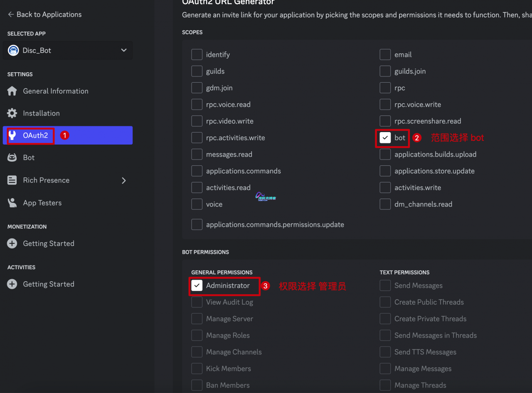
Task: Click the OAuth2 wrench icon
Action: 12,135
